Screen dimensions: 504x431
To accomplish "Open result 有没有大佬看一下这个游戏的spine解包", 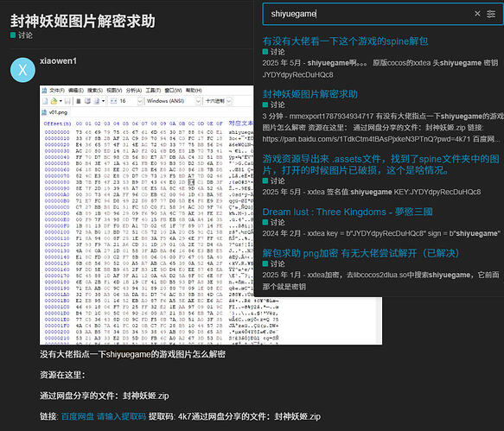I will 345,41.
